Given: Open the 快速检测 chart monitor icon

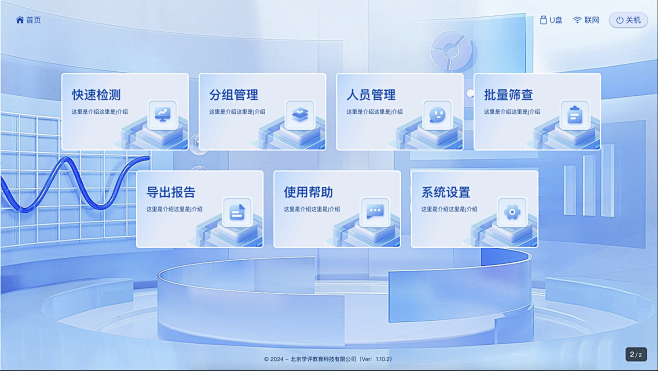Looking at the screenshot, I should (162, 114).
